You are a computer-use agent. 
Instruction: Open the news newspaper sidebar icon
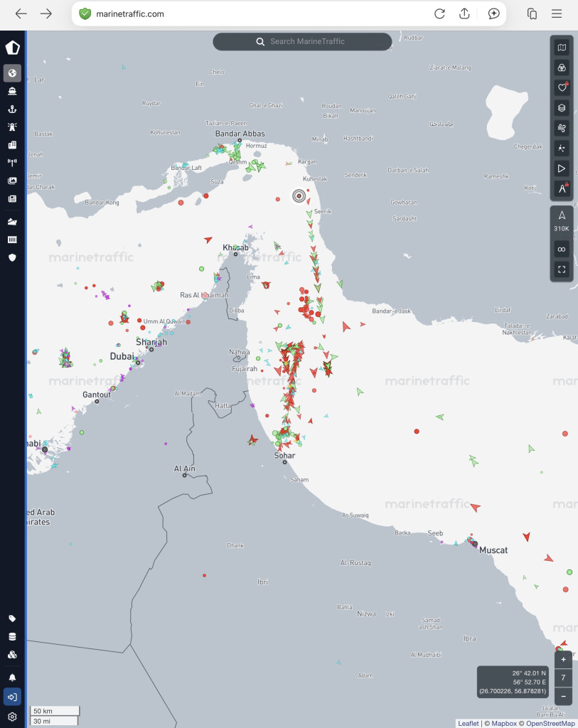pos(13,199)
